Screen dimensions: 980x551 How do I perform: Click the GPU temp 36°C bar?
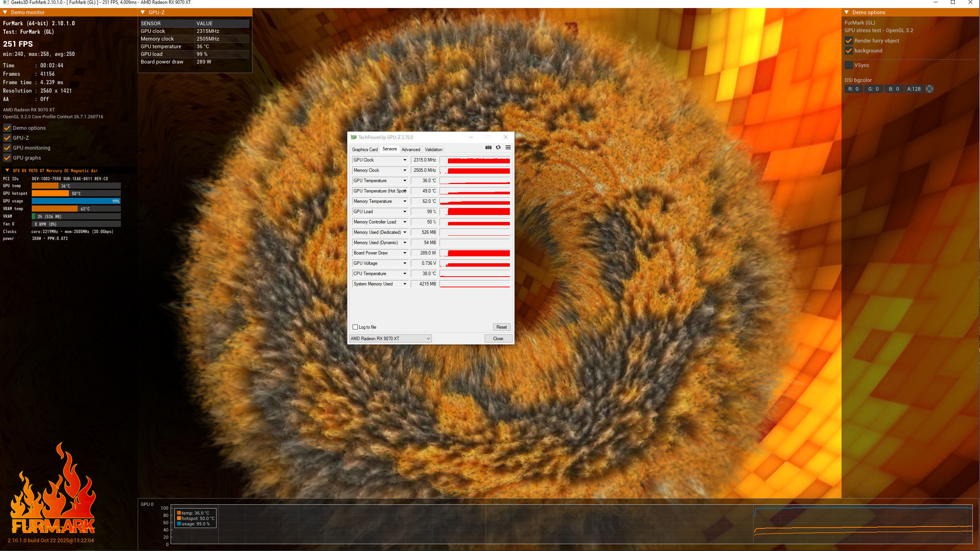click(x=76, y=186)
